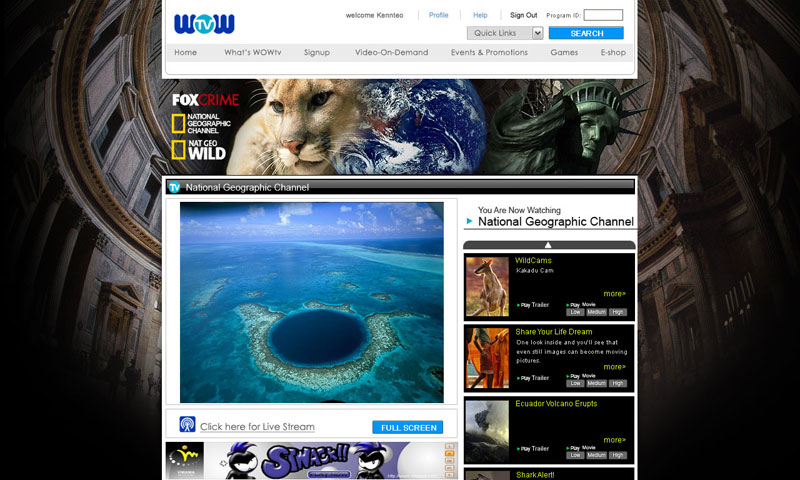
Task: Open the Signup menu item
Action: [x=317, y=52]
